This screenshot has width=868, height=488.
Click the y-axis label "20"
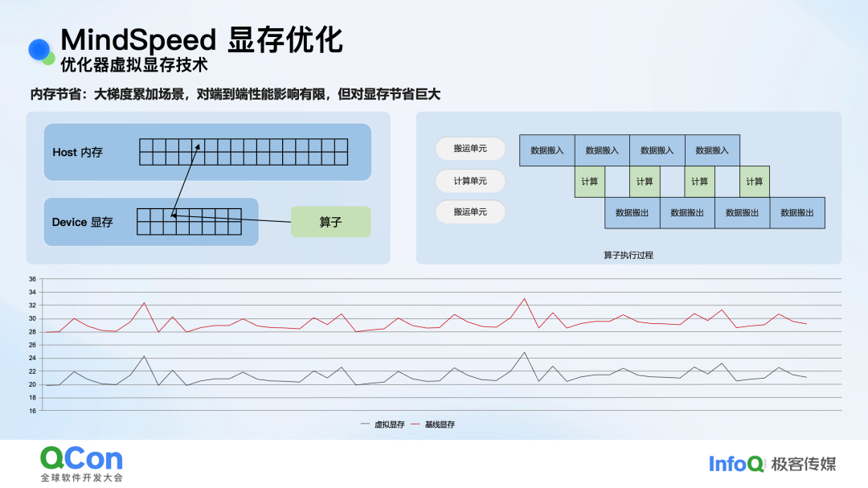point(33,384)
